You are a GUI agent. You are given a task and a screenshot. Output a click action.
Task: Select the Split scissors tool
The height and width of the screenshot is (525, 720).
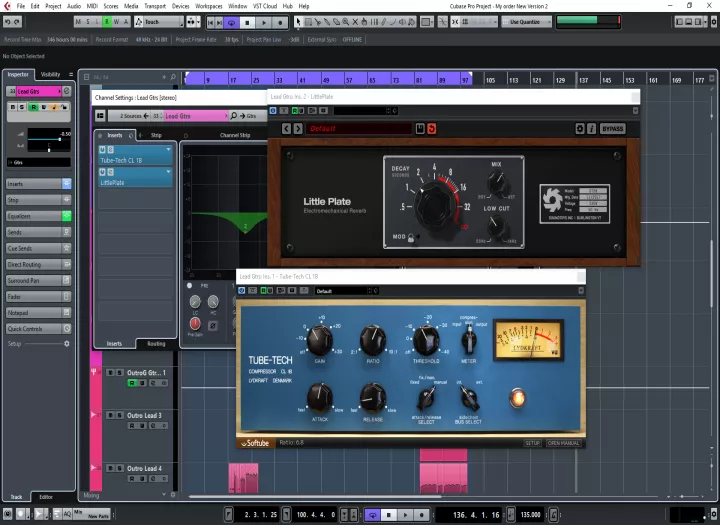point(317,22)
